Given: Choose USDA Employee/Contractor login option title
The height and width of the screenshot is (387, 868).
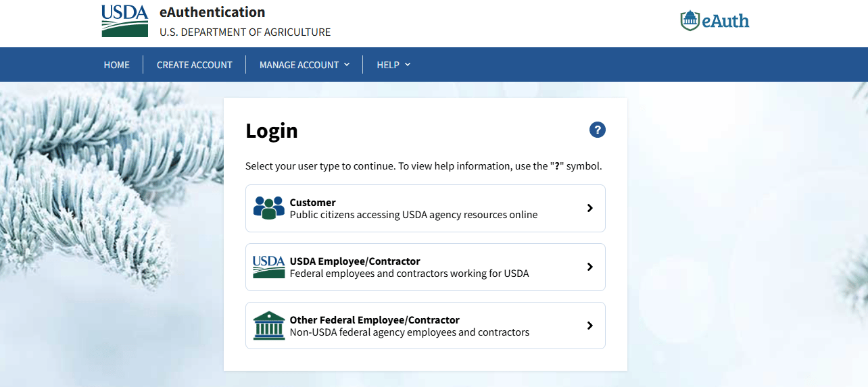Looking at the screenshot, I should point(355,261).
